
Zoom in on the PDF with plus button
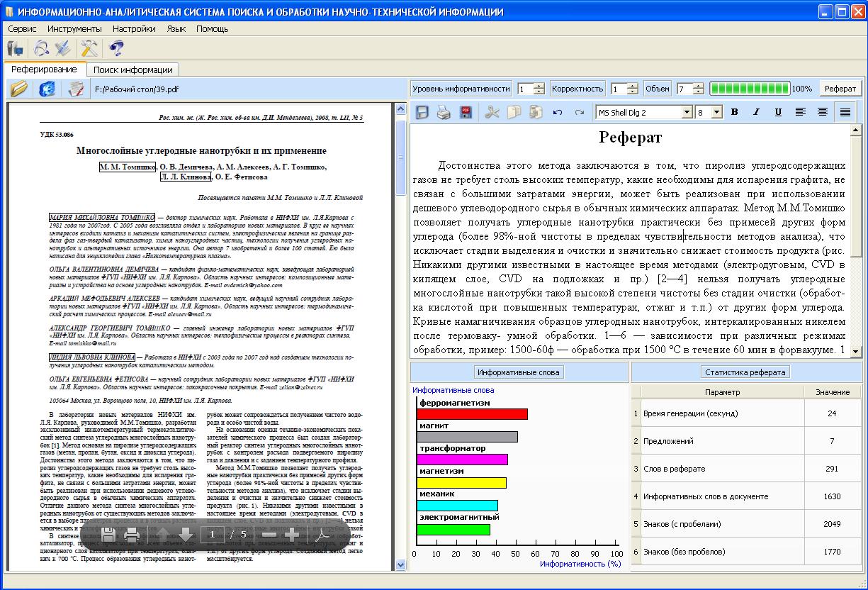pos(292,535)
